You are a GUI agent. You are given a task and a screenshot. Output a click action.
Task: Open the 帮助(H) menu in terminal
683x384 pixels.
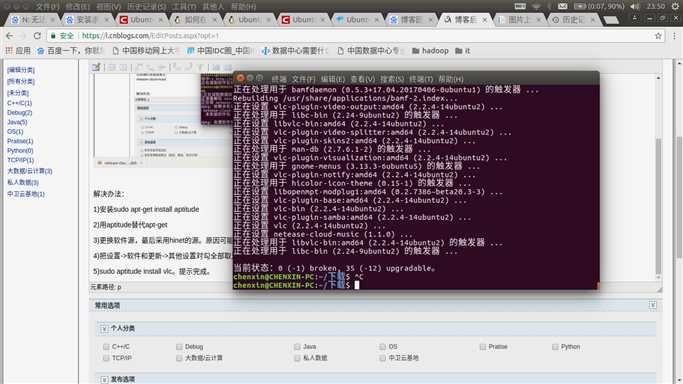click(x=451, y=79)
